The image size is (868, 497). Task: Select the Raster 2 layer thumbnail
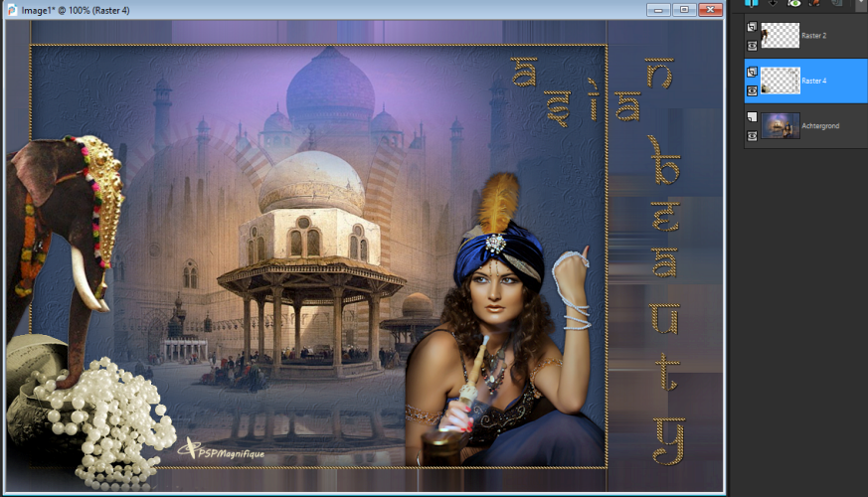point(781,36)
